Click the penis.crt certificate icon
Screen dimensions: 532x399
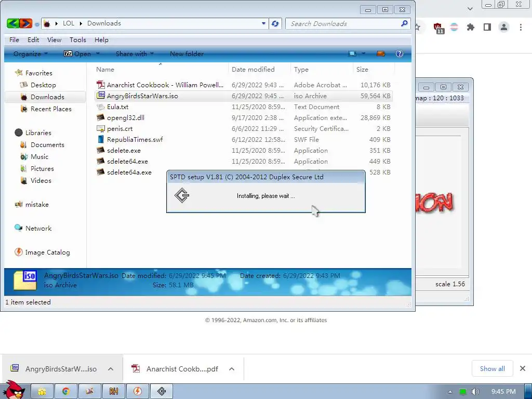point(100,129)
